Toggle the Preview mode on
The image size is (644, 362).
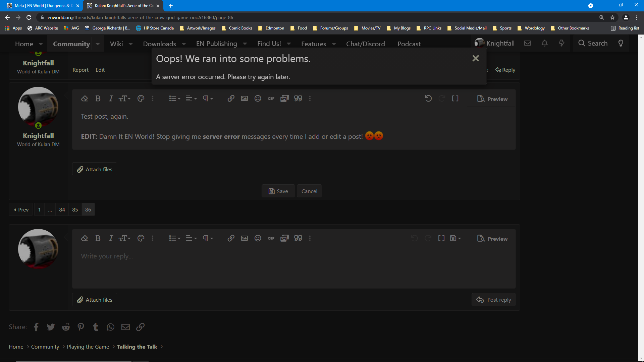[x=492, y=99]
